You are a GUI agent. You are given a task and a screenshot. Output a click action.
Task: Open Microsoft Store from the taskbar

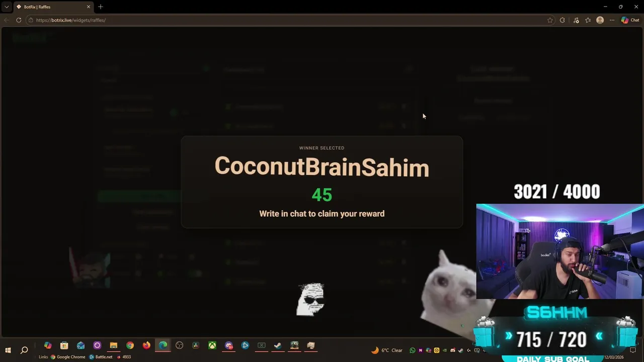click(x=64, y=345)
